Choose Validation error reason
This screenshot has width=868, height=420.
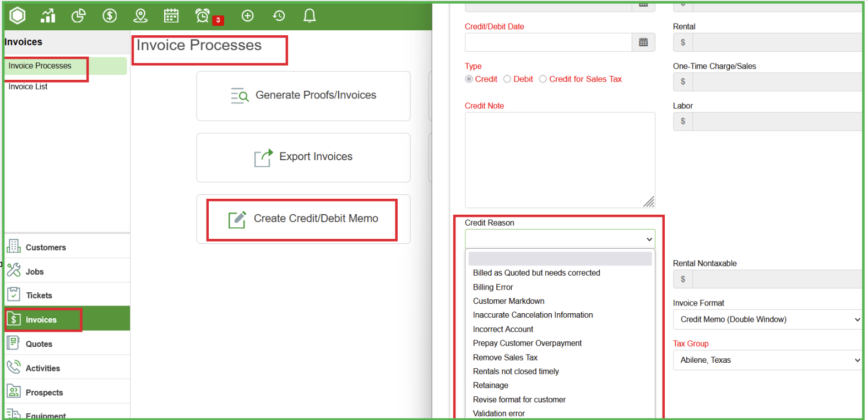click(x=498, y=413)
